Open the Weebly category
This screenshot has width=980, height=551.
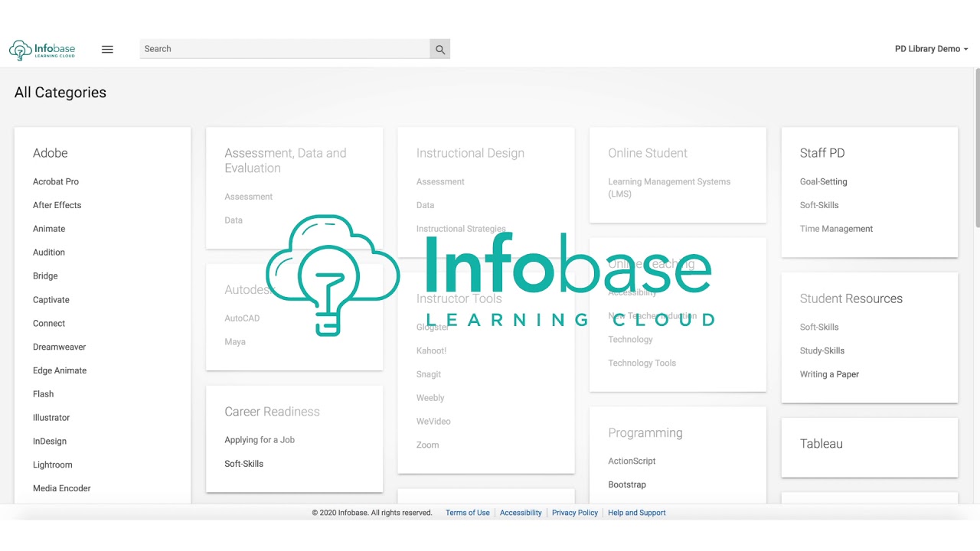pos(430,398)
